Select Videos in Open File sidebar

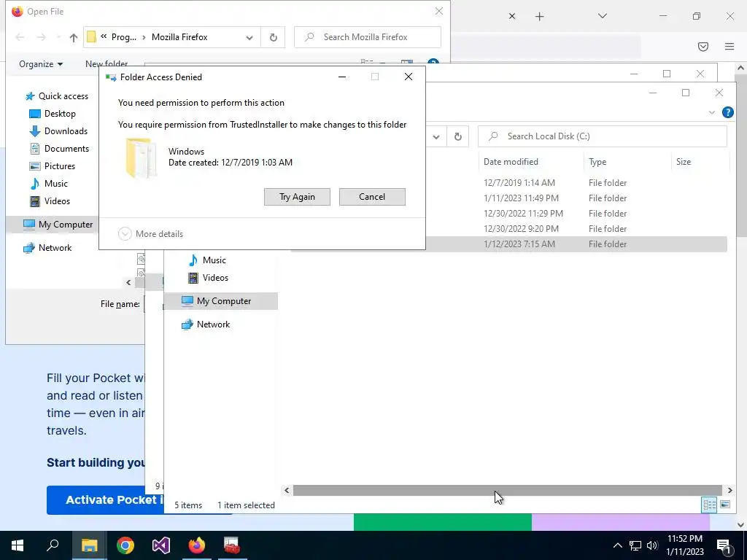50,201
